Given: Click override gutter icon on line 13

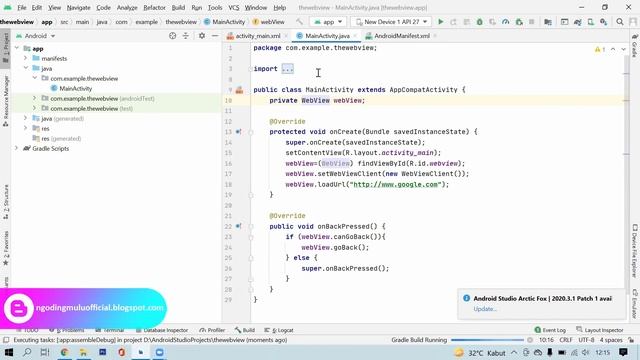Looking at the screenshot, I should pyautogui.click(x=238, y=132).
